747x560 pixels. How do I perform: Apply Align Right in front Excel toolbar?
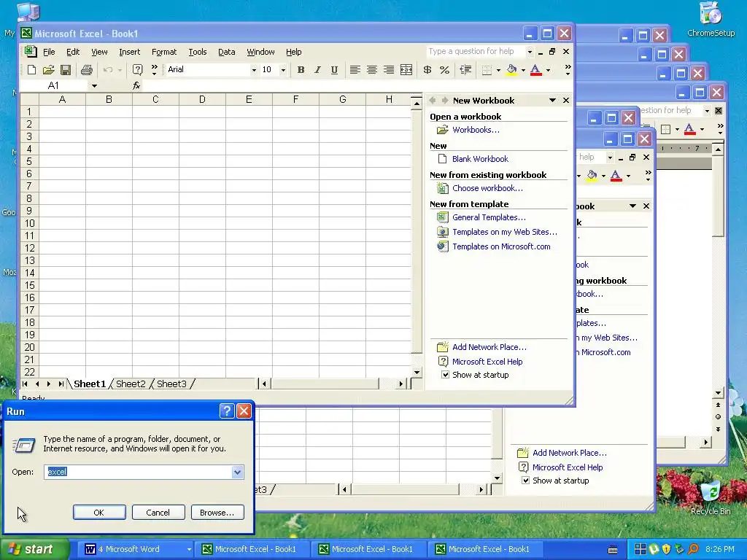tap(389, 70)
